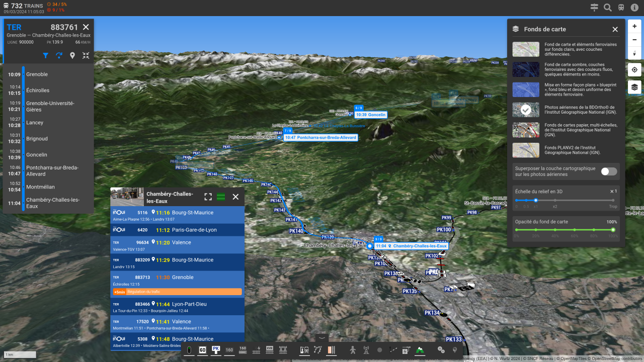Reset map orientation with compass button
This screenshot has height=362, width=644.
pos(634,53)
